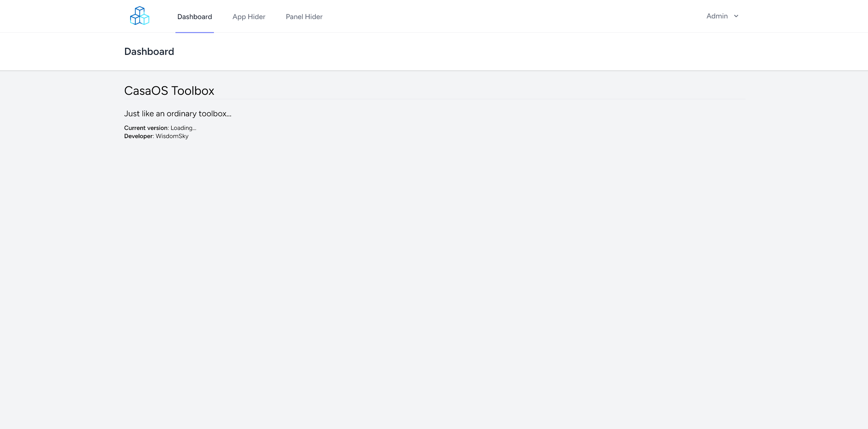
Task: Click the word Toolbox in the heading
Action: (x=192, y=91)
